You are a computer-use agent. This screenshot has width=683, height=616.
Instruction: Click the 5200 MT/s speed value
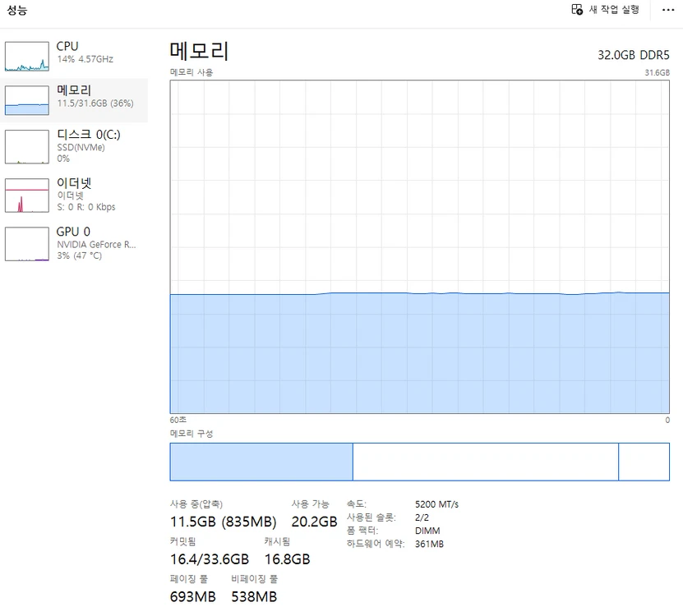(437, 504)
